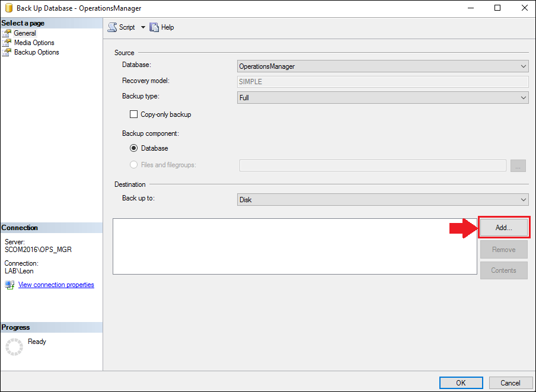Open the Database dropdown showing OperationsManager
The width and height of the screenshot is (536, 392).
tap(383, 66)
